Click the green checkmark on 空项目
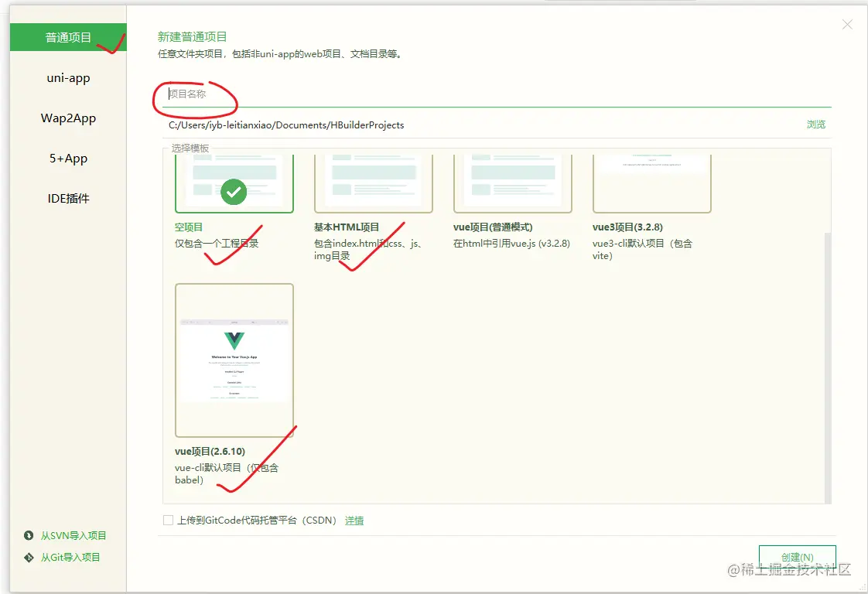Screen dimensions: 868x594 (234, 192)
